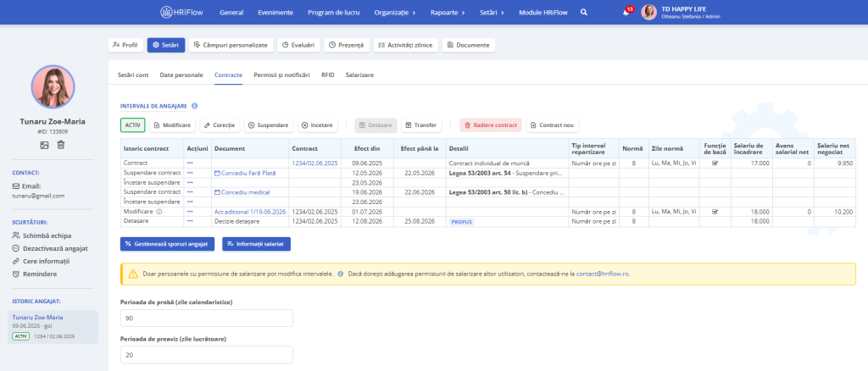
Task: Open actions dots for Încetare suspendare 23.06.2026 row
Action: tap(191, 202)
